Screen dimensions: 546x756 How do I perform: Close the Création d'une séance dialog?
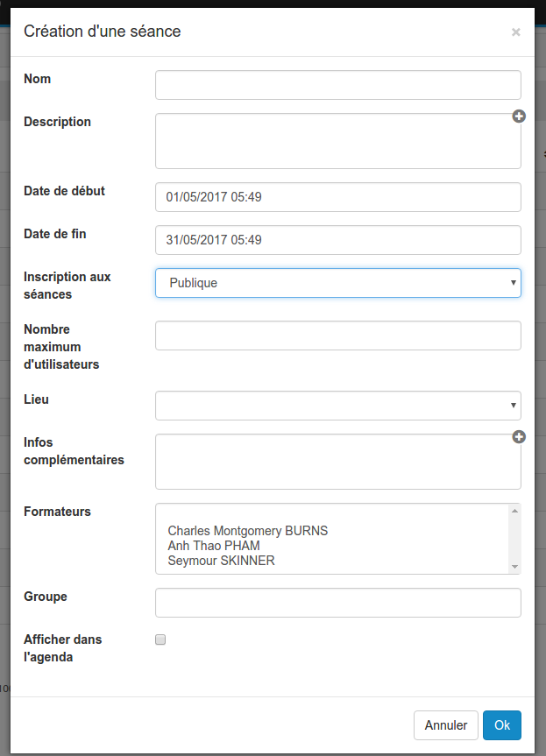tap(515, 32)
